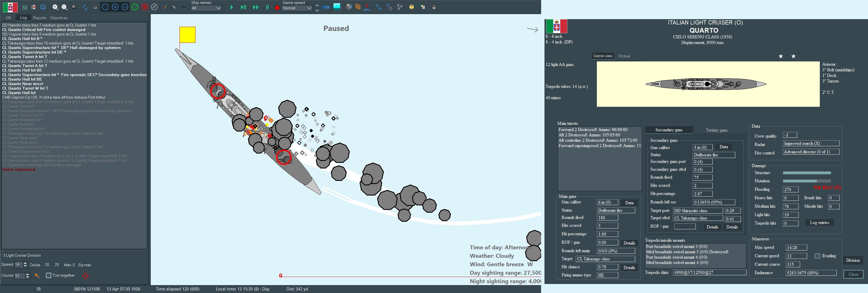
Task: Click Details button beside main ROF / gun
Action: (x=629, y=243)
